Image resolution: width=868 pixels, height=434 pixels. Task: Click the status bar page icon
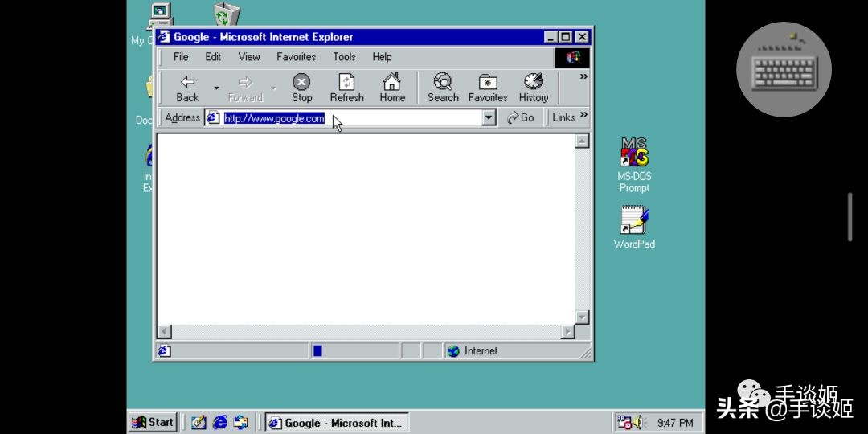(164, 351)
